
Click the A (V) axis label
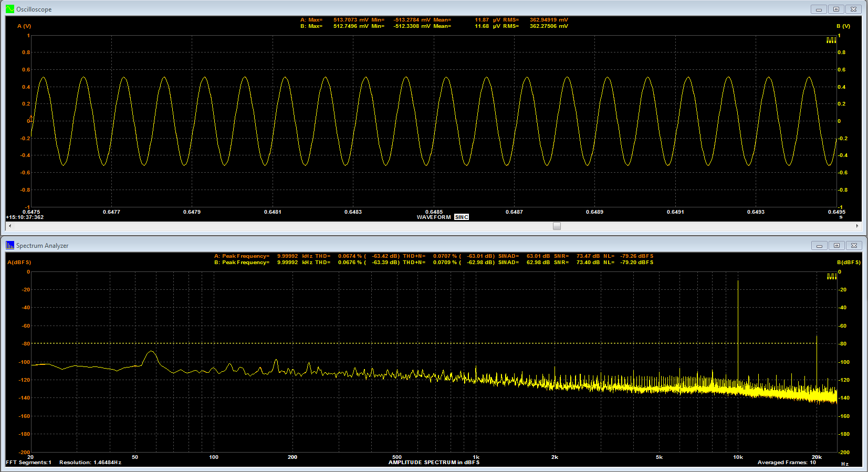point(24,26)
